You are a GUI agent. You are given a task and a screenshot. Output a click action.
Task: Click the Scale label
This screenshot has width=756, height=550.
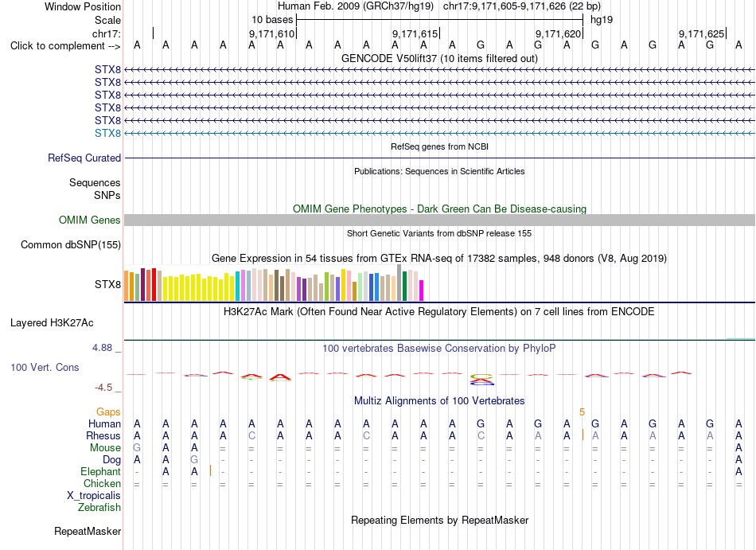click(107, 20)
